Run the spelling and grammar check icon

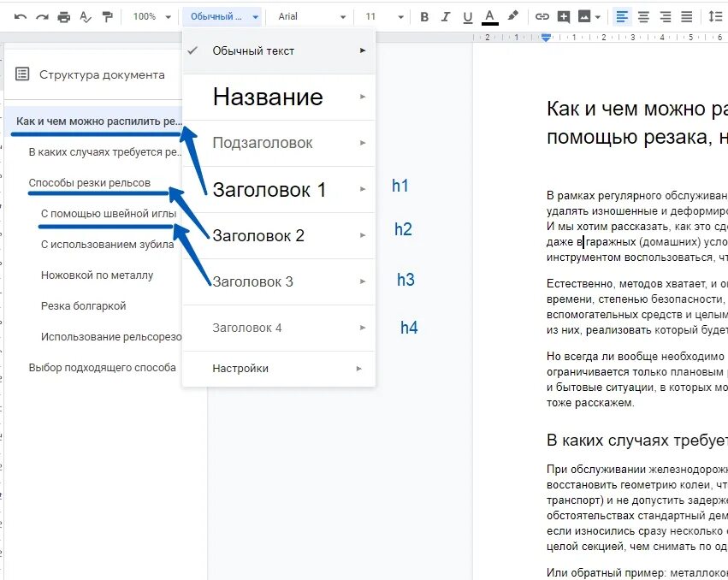[86, 17]
